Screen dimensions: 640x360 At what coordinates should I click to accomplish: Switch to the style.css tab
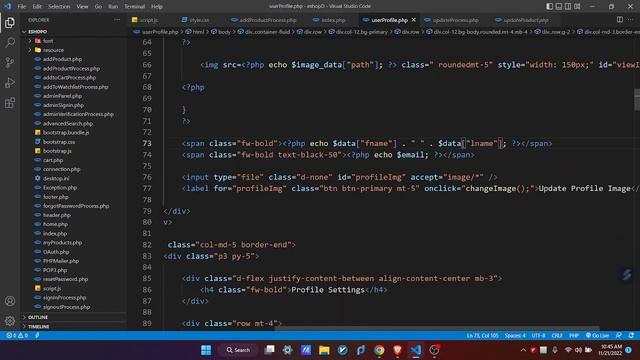(199, 20)
